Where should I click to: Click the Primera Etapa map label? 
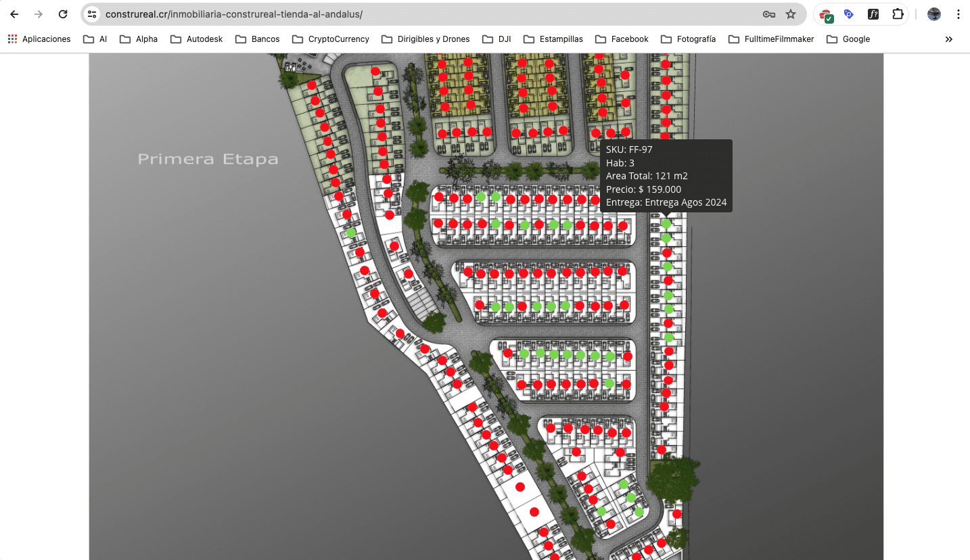click(x=208, y=159)
